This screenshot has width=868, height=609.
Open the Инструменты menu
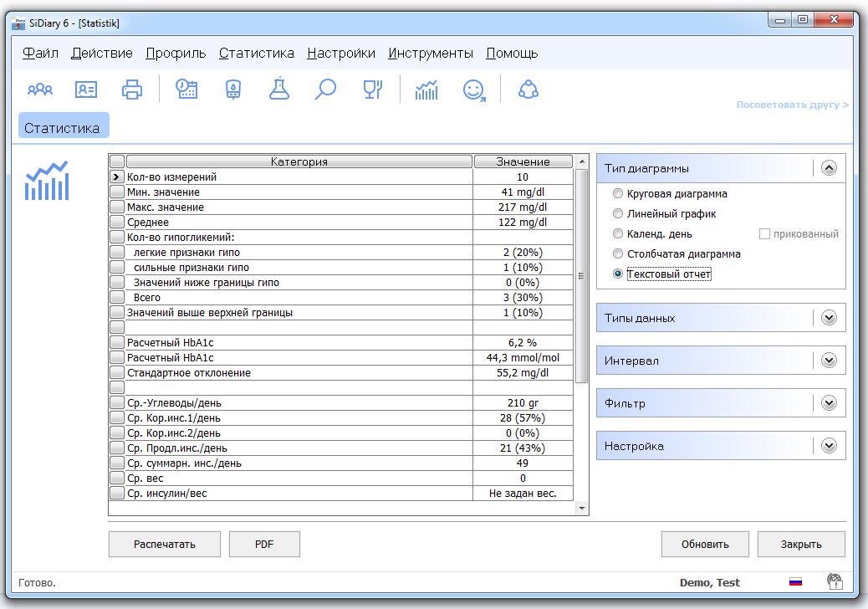pos(430,53)
